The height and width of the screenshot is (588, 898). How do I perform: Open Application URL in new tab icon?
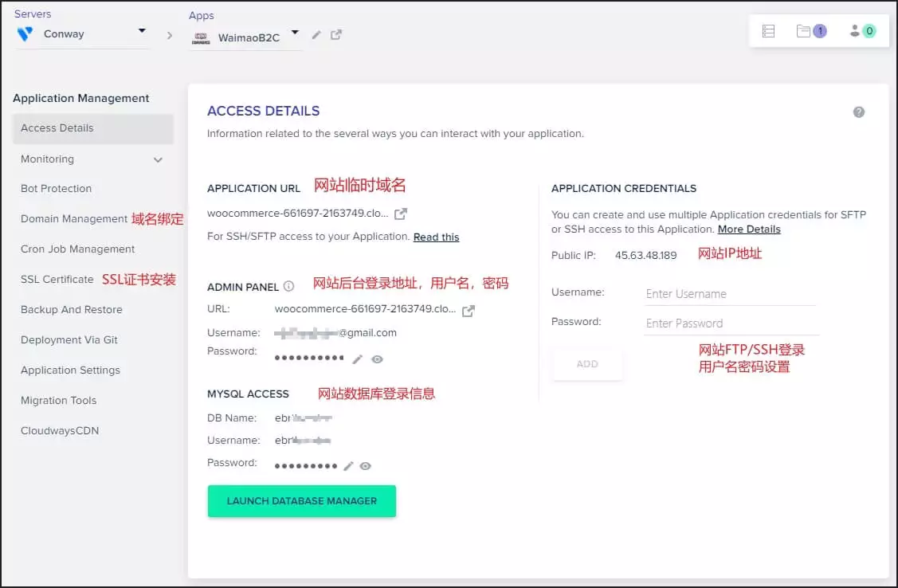(x=401, y=214)
